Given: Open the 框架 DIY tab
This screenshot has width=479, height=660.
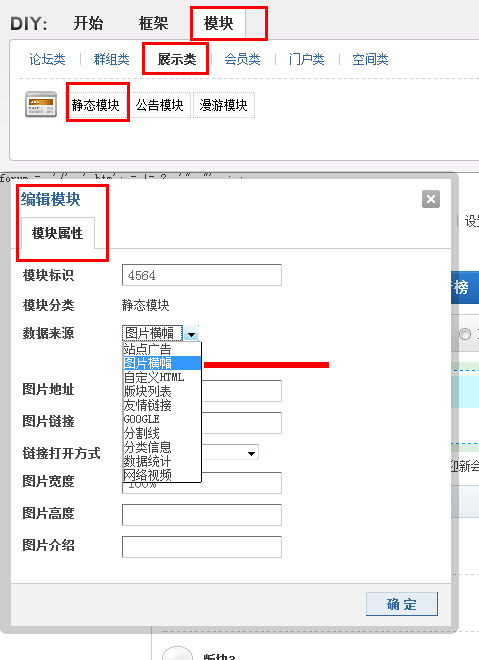Looking at the screenshot, I should click(153, 23).
